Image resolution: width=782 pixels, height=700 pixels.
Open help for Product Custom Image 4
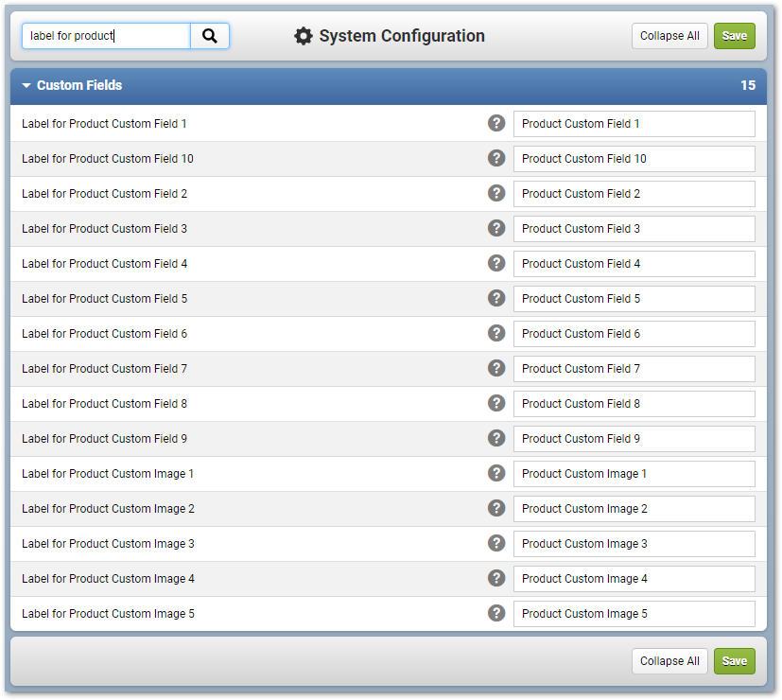[496, 578]
